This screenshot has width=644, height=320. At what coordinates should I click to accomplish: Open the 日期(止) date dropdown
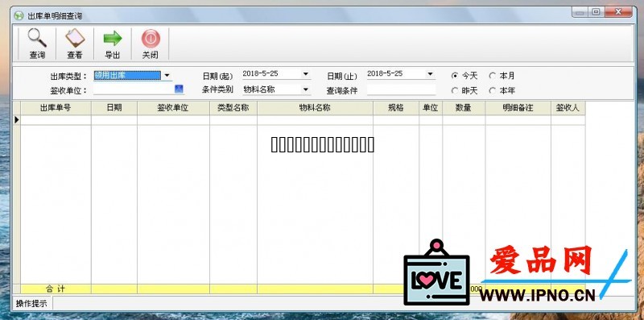click(430, 74)
